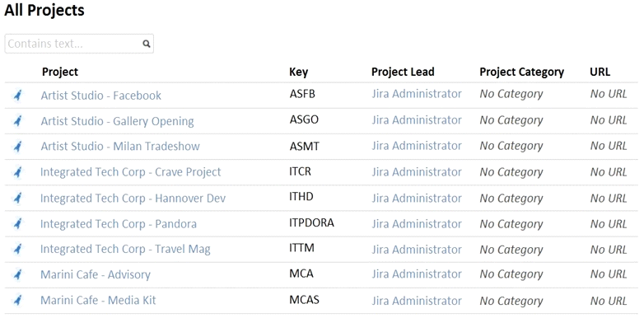The height and width of the screenshot is (318, 644).
Task: Click the rocket icon beside Travel Mag project
Action: 17,249
